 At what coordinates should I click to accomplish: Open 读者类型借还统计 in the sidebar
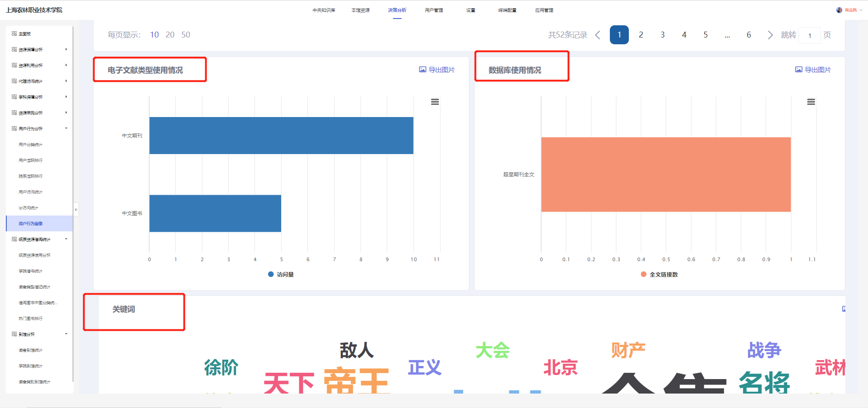click(x=35, y=287)
